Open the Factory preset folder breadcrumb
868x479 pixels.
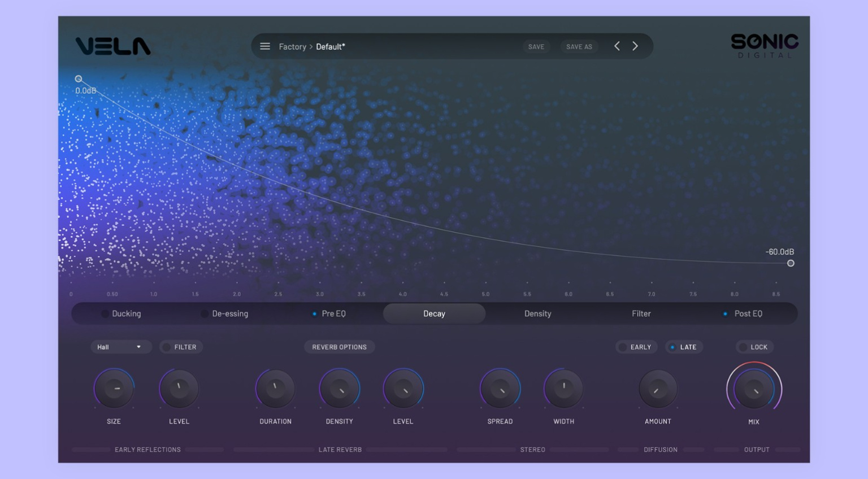292,47
